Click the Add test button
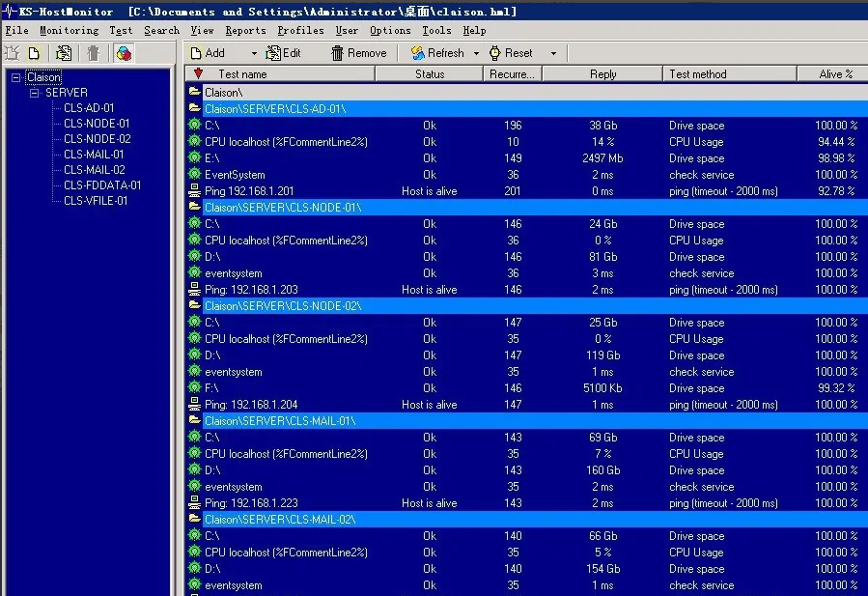Image resolution: width=868 pixels, height=596 pixels. tap(208, 53)
